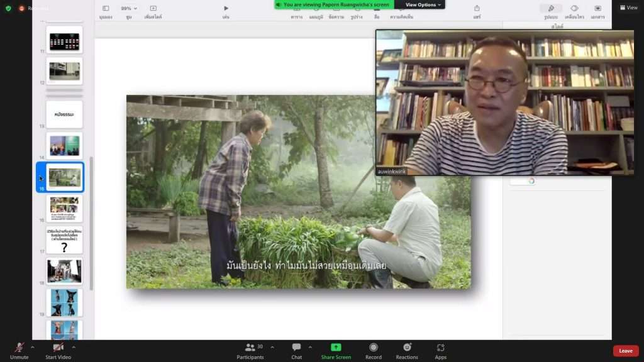Select slide 12 building thumbnail

pyautogui.click(x=64, y=70)
